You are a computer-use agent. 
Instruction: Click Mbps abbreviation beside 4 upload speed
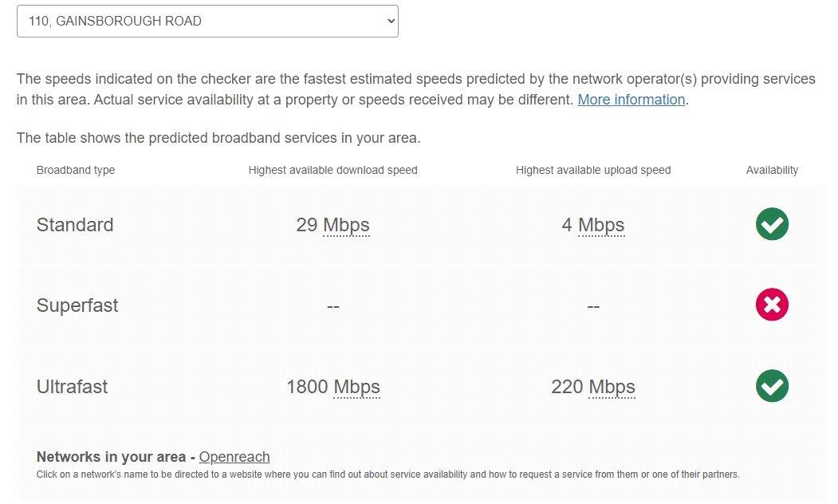coord(601,225)
